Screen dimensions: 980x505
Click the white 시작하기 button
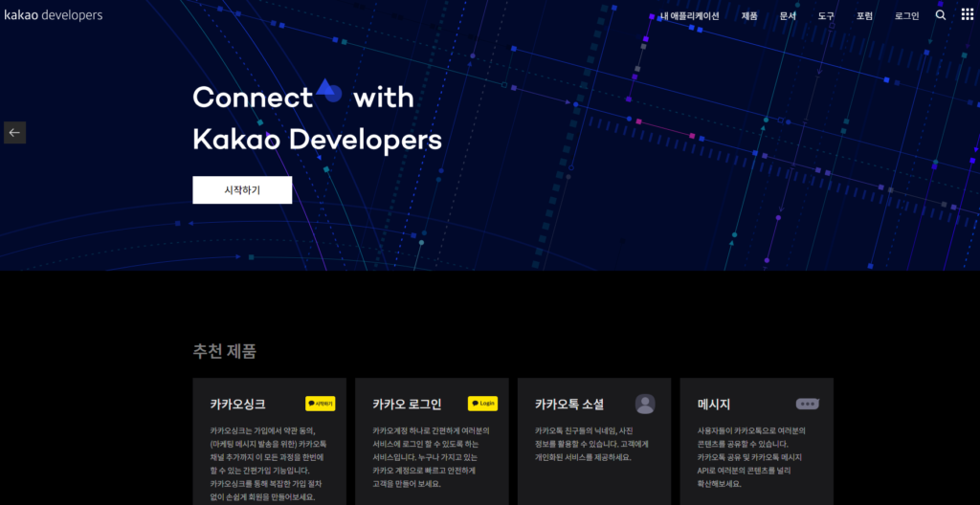(242, 190)
